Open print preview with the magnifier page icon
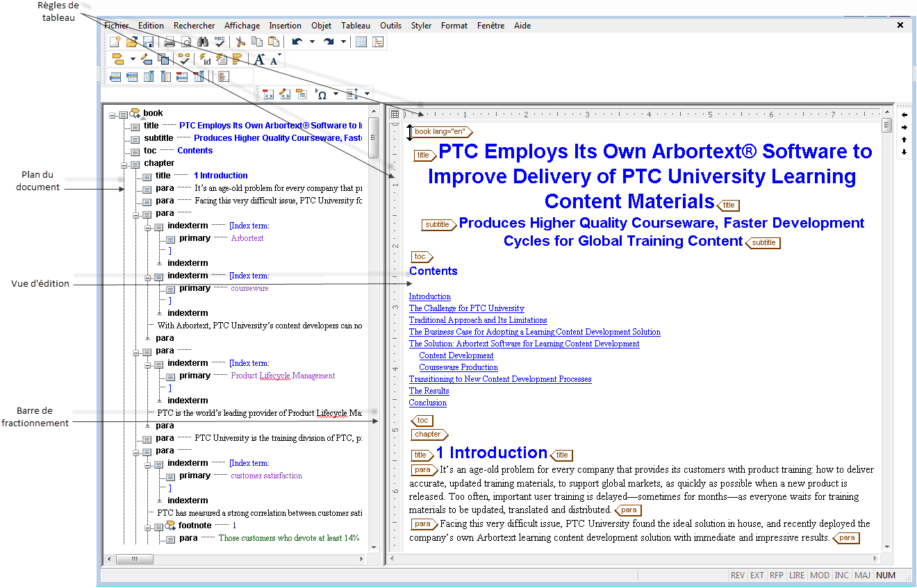The width and height of the screenshot is (917, 588). pyautogui.click(x=186, y=42)
